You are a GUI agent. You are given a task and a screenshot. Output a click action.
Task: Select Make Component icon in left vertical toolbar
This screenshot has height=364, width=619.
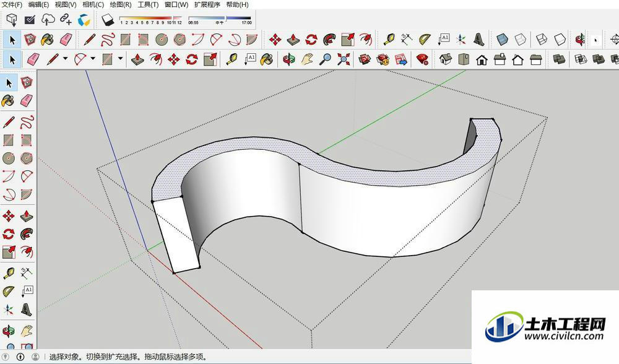tap(27, 82)
